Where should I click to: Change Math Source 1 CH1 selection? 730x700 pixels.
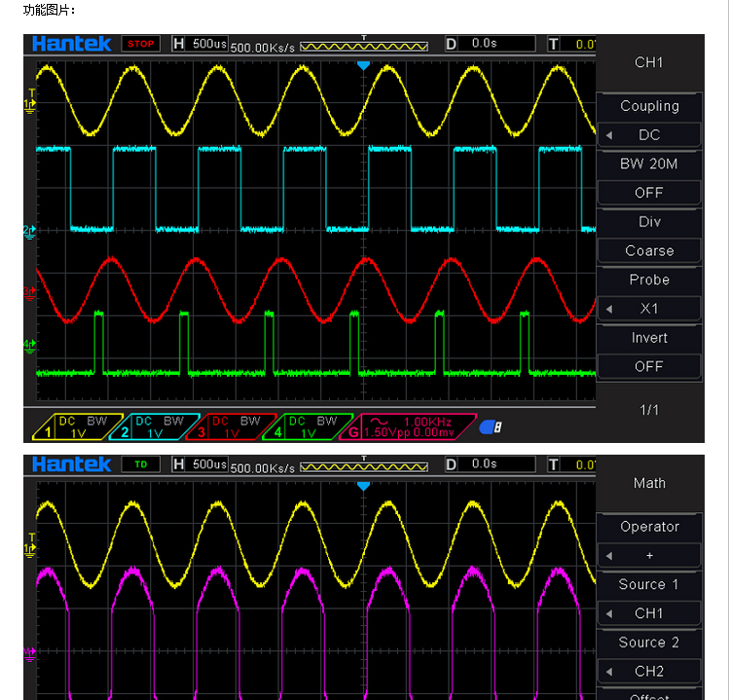[x=649, y=613]
